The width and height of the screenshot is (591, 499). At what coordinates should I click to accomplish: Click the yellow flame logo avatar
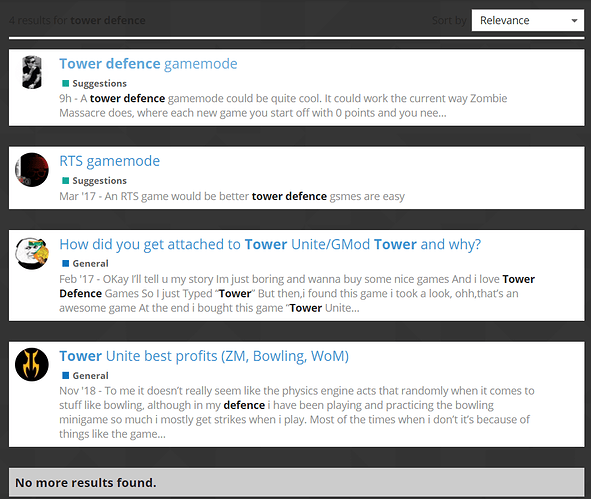[32, 364]
